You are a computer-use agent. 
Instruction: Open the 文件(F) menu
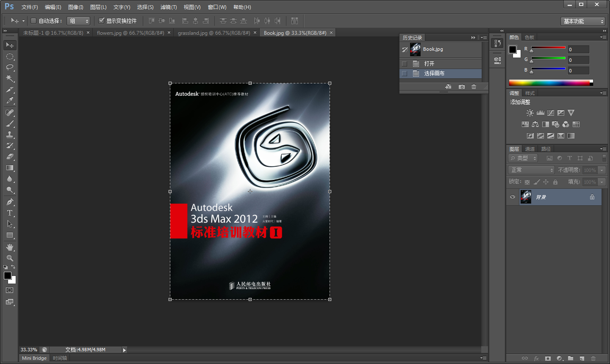[x=30, y=7]
